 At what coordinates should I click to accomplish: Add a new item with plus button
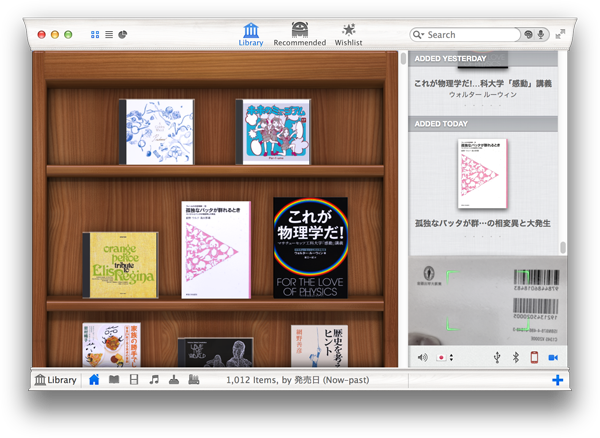(557, 380)
